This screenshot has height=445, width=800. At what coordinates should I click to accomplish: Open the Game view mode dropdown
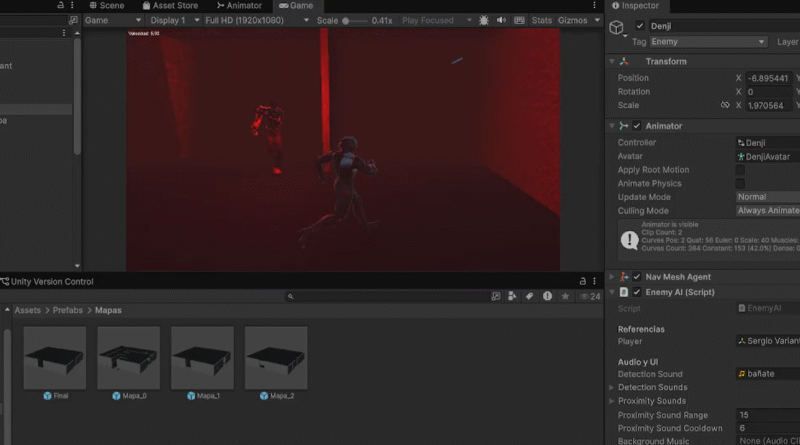point(113,20)
